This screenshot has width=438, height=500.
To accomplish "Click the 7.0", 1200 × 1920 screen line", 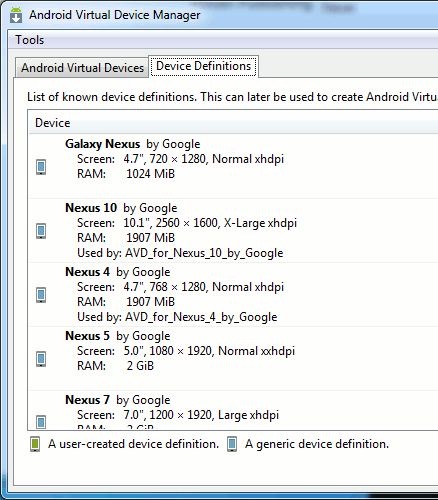I will pyautogui.click(x=178, y=415).
